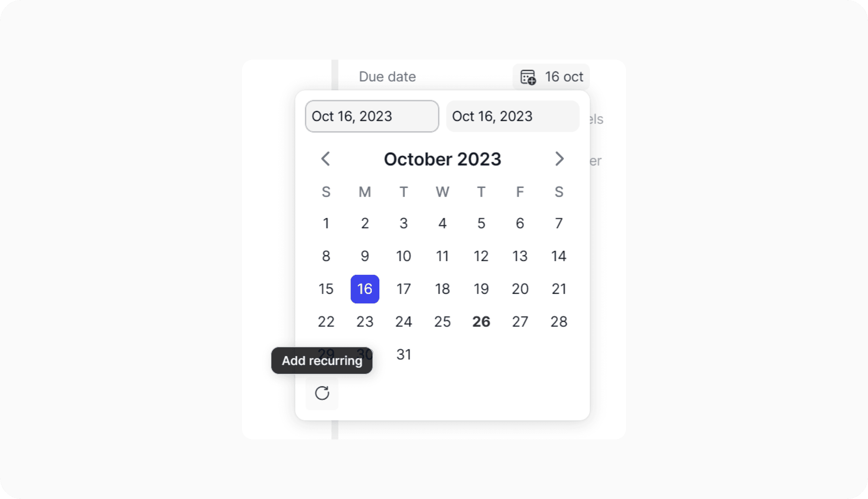Image resolution: width=868 pixels, height=499 pixels.
Task: Click the Due date label
Action: [387, 76]
